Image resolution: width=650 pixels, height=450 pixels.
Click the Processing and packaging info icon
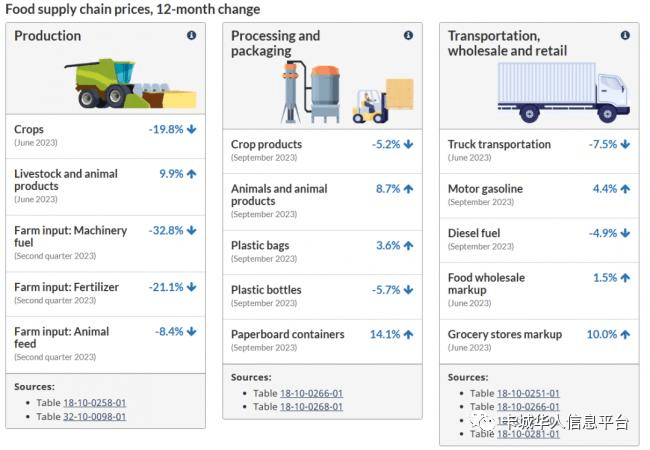408,36
